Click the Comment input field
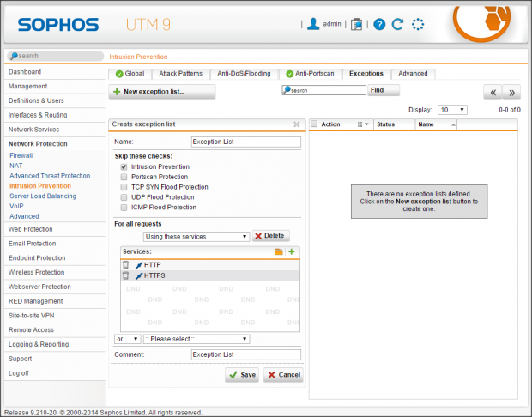 (246, 354)
